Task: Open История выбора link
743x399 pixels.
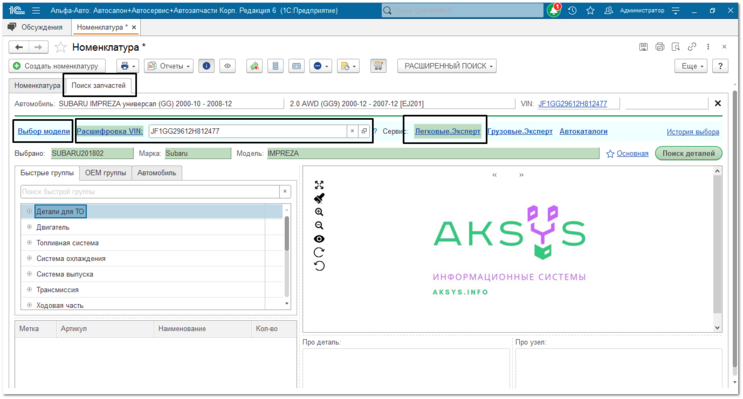Action: [x=693, y=132]
